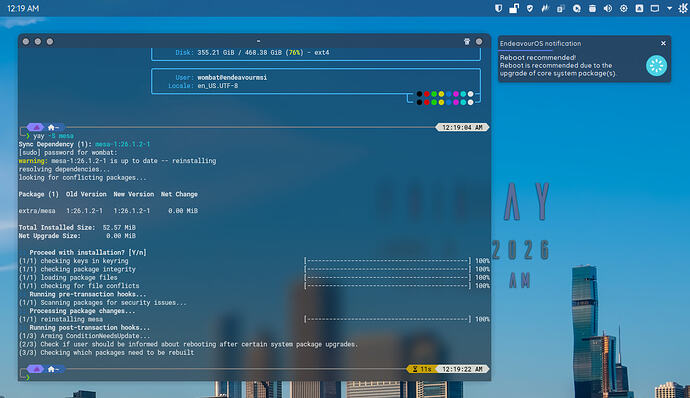Click the flame-shaped tray icon

545,8
